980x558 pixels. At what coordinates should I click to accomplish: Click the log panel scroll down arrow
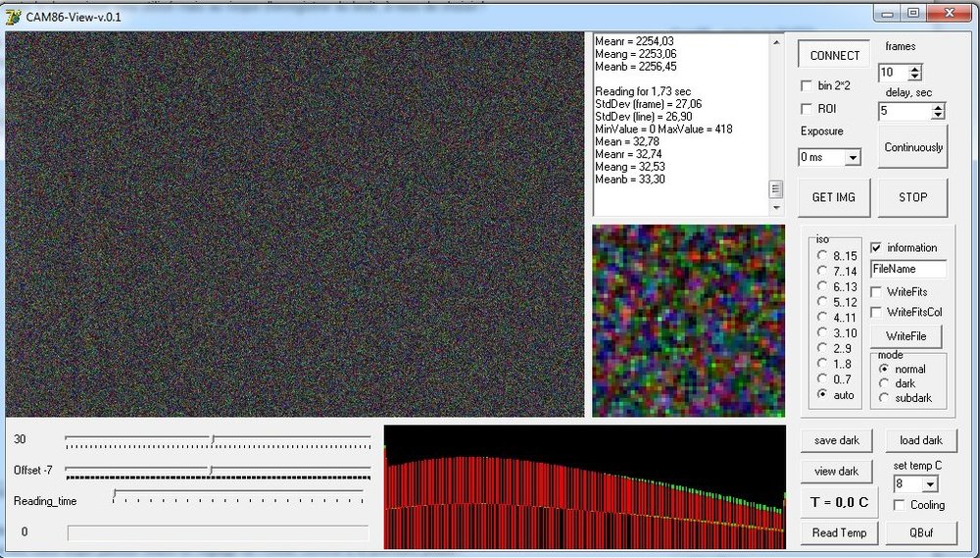coord(776,208)
